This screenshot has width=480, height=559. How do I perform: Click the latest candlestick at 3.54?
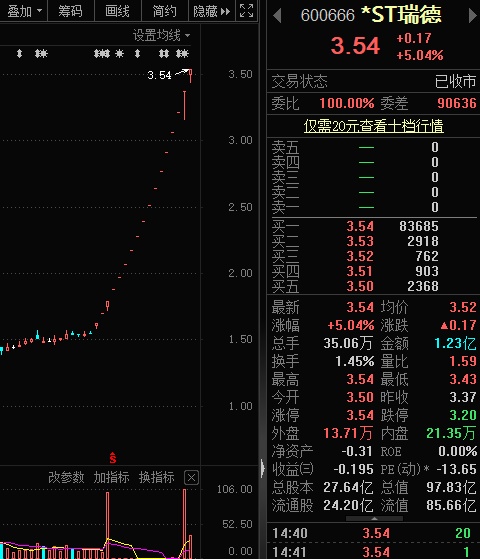tap(191, 76)
